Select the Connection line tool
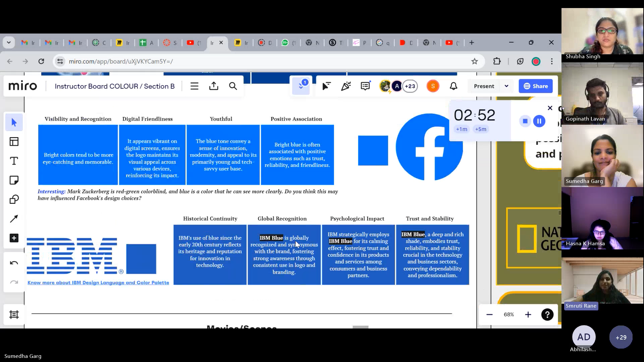Viewport: 644px width, 362px height. (x=14, y=219)
